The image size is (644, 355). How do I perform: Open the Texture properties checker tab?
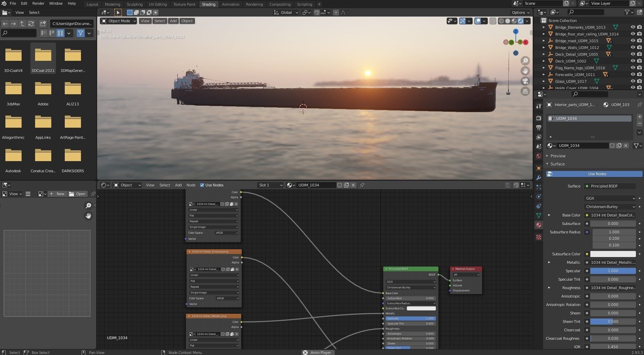539,237
